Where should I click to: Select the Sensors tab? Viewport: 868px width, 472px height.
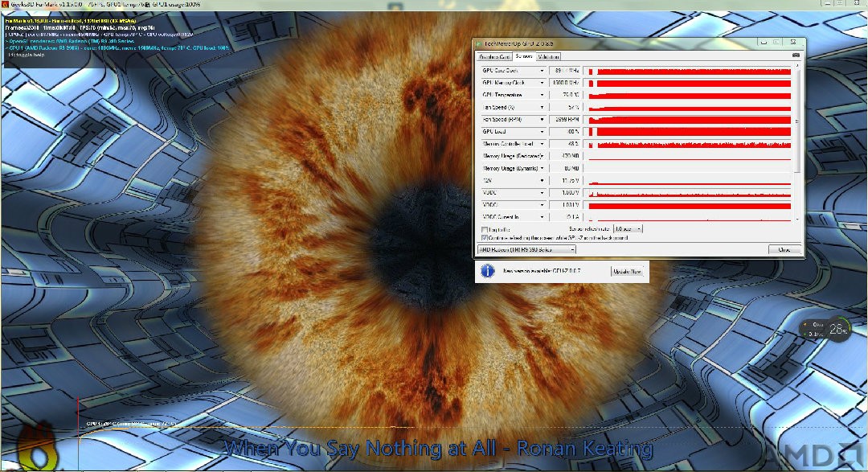click(524, 56)
